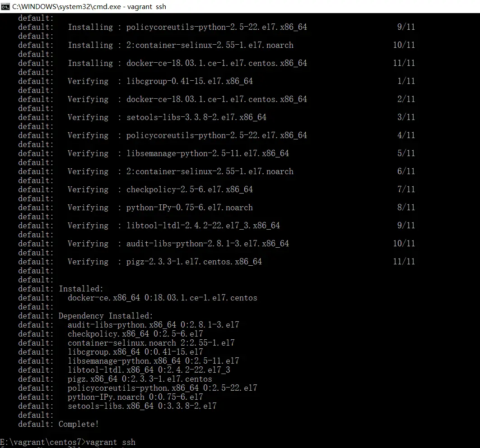Click 'setools-libs.x86_64 0:3.3.8-2.el7' entry

pos(142,406)
